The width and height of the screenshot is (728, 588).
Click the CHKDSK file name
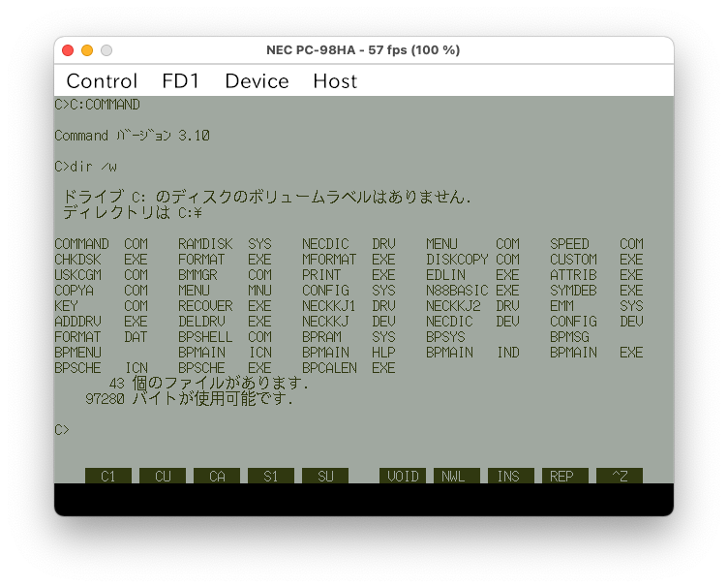click(x=77, y=260)
